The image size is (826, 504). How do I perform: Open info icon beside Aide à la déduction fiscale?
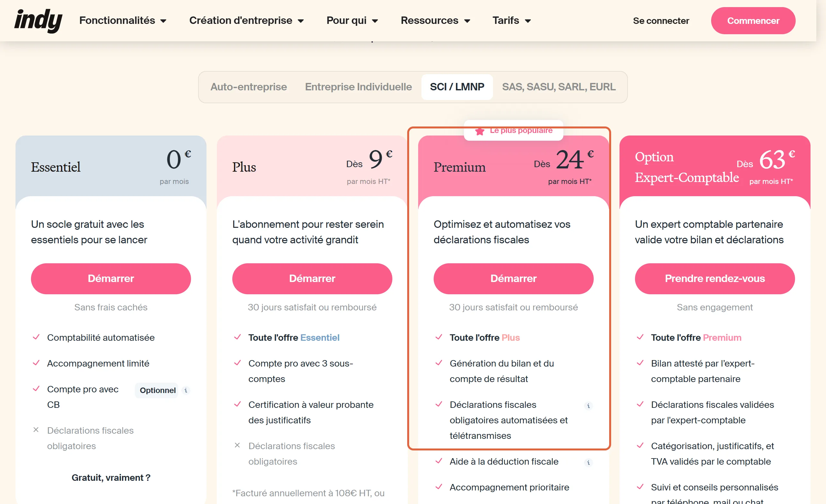pos(588,462)
